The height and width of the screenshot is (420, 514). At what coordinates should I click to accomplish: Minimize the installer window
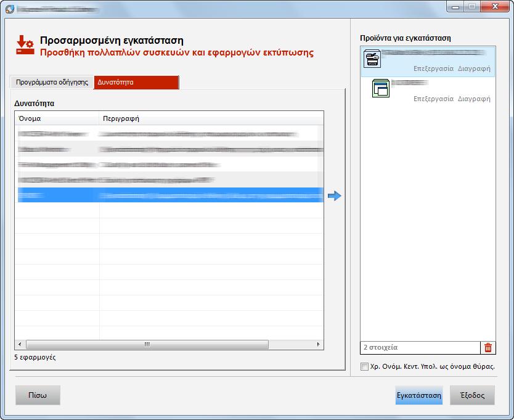(x=455, y=7)
